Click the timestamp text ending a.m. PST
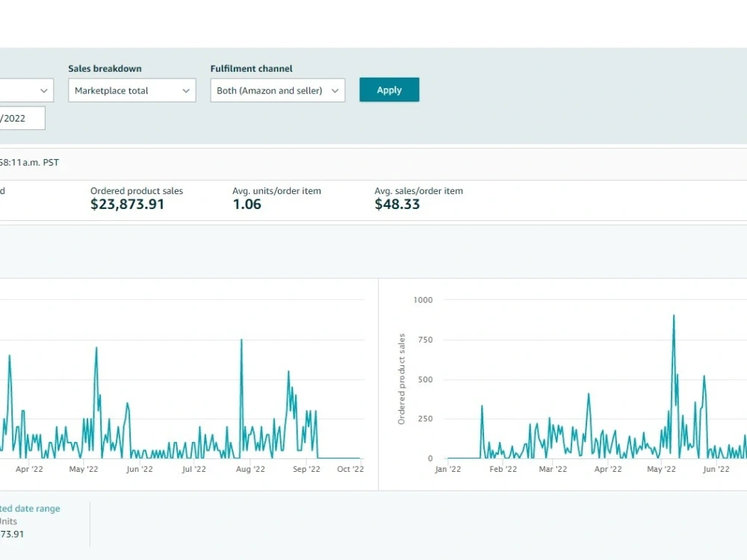 pos(30,162)
